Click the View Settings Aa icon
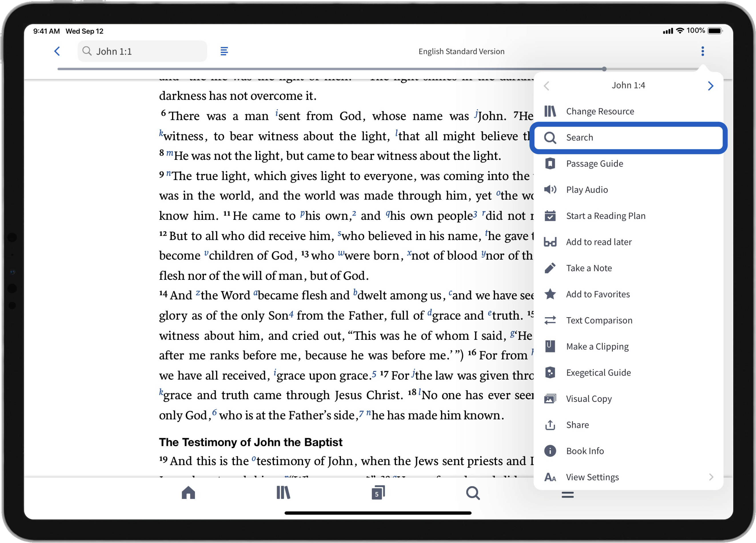 pos(550,477)
